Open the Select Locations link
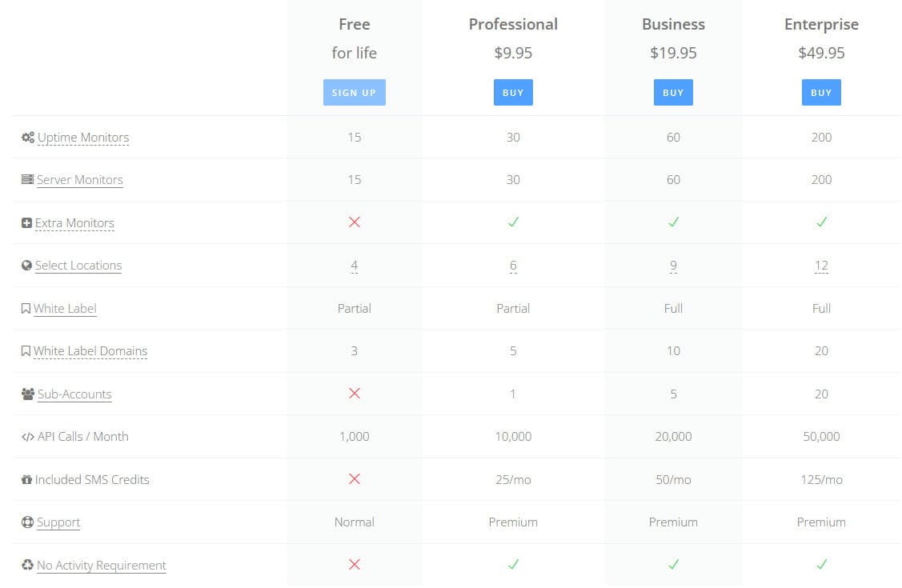 tap(78, 265)
